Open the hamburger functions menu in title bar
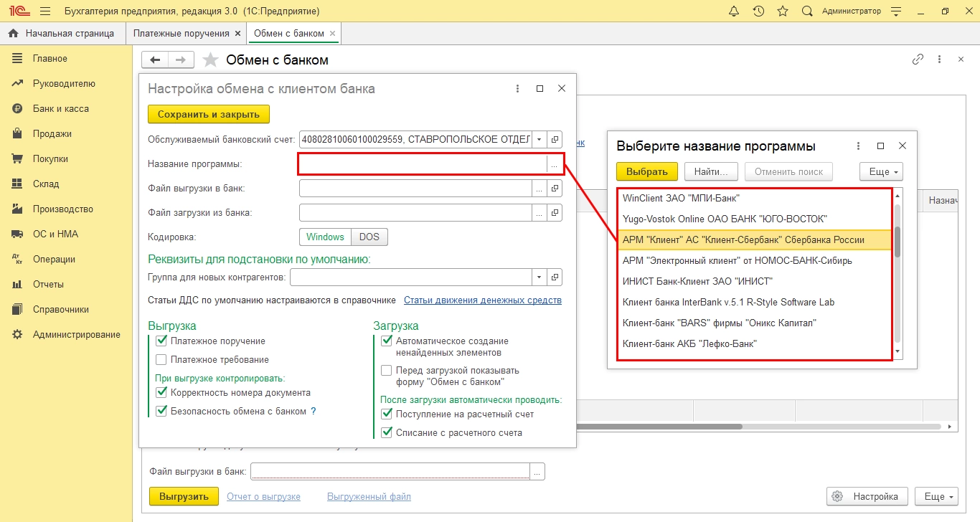This screenshot has width=980, height=522. point(45,11)
